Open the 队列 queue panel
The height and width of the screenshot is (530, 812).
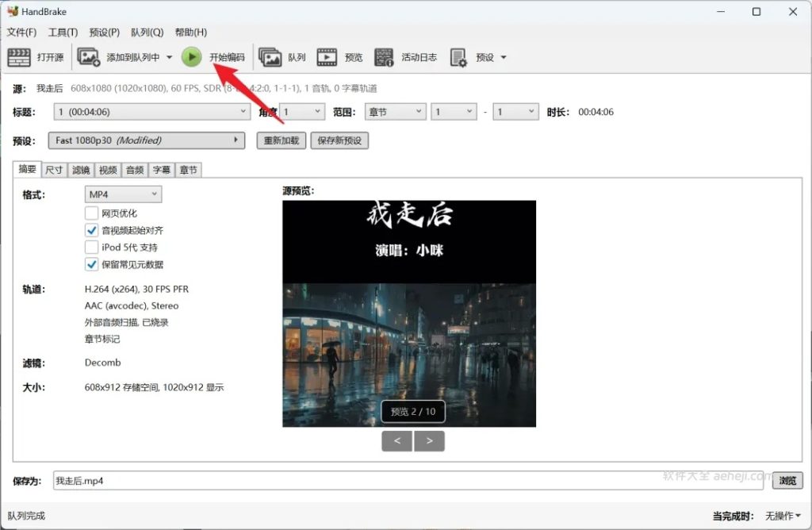(284, 56)
